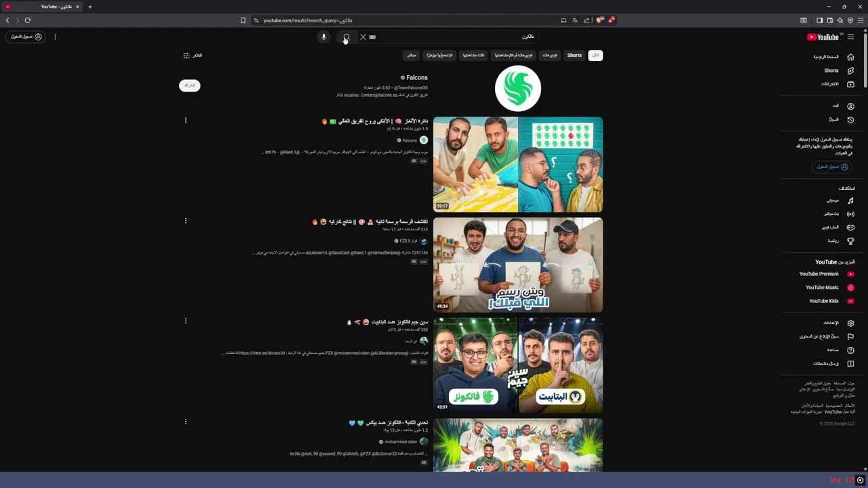Select the تمّت مشاهدتها (Watched) filter chip

coord(473,56)
